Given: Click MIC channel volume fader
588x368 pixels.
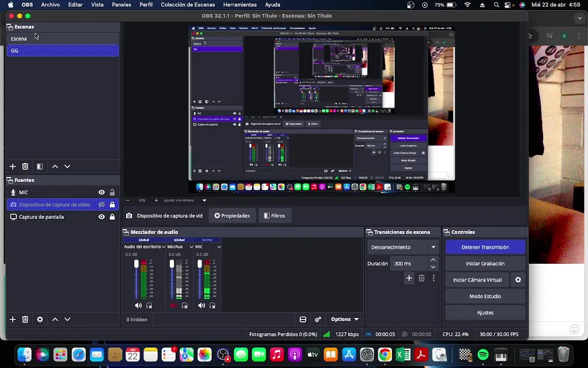Looking at the screenshot, I should pos(200,264).
